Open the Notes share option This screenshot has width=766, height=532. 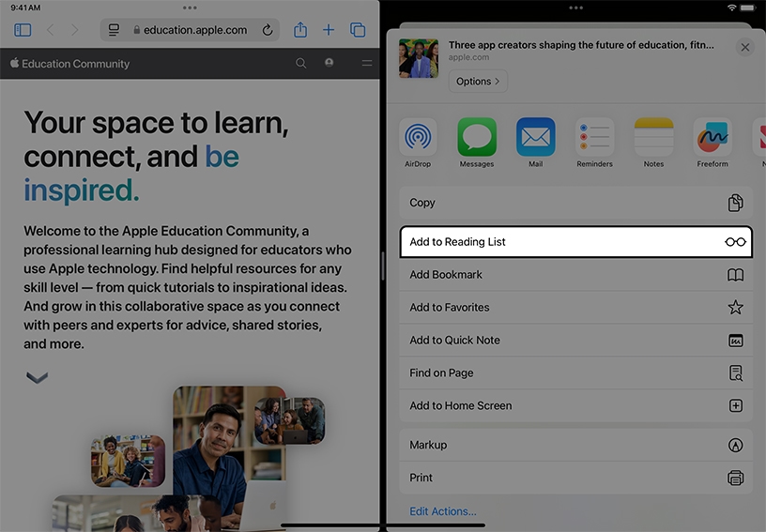click(653, 138)
